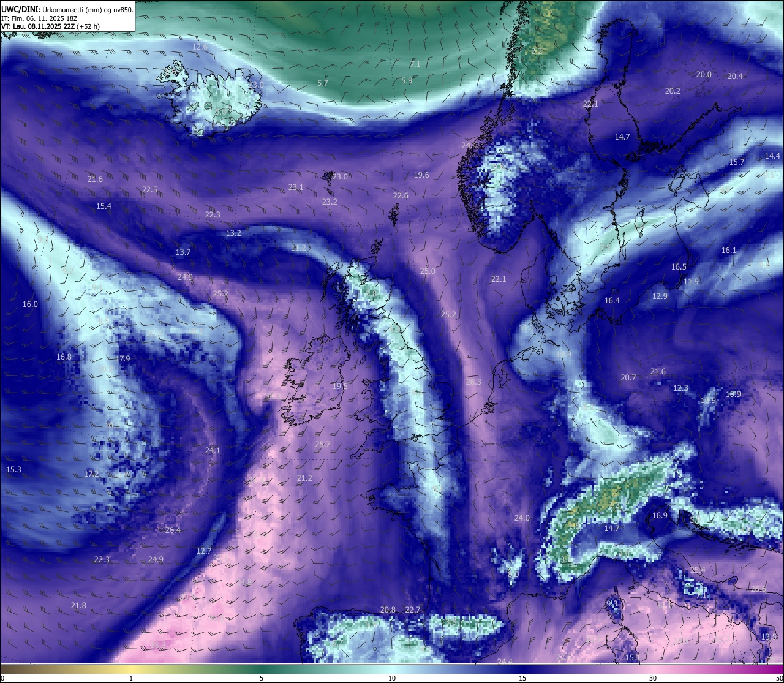The width and height of the screenshot is (784, 683).
Task: Click the value 16.5 on the map
Action: (x=679, y=267)
